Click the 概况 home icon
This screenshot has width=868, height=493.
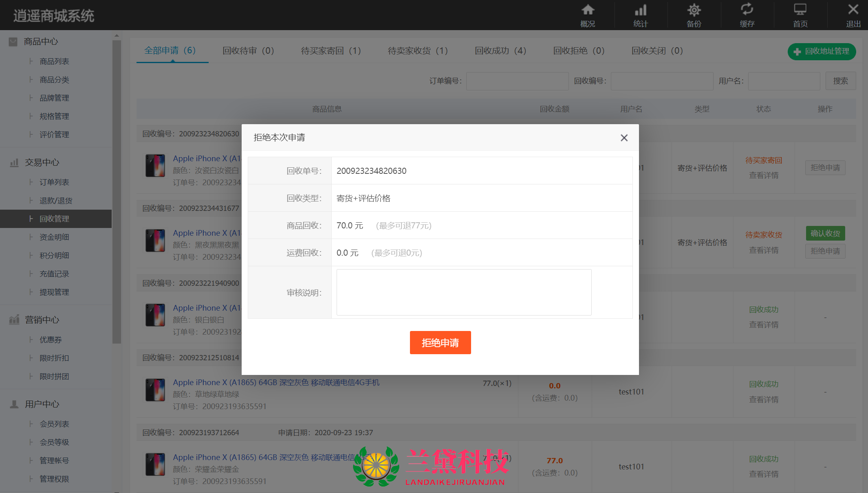click(x=588, y=10)
